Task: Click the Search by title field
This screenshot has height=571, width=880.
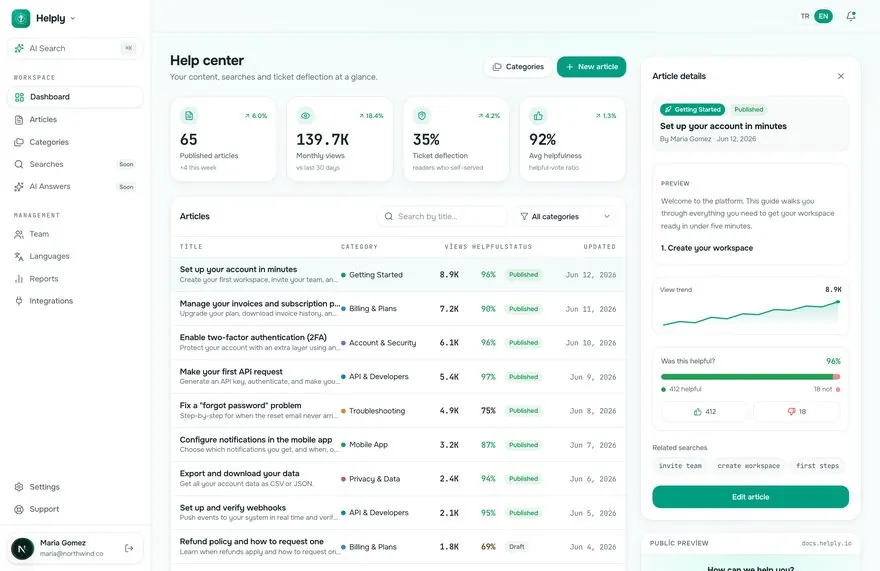Action: tap(442, 216)
